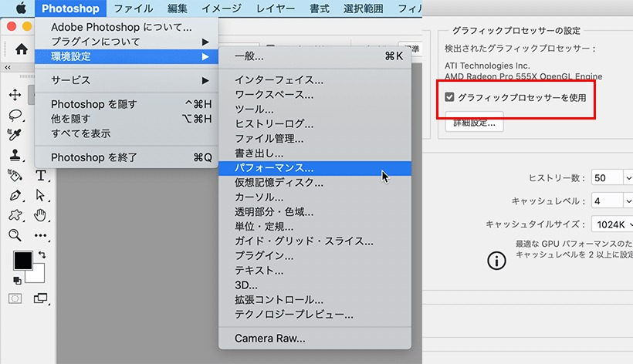Open 単位・定規… preferences

[315, 227]
